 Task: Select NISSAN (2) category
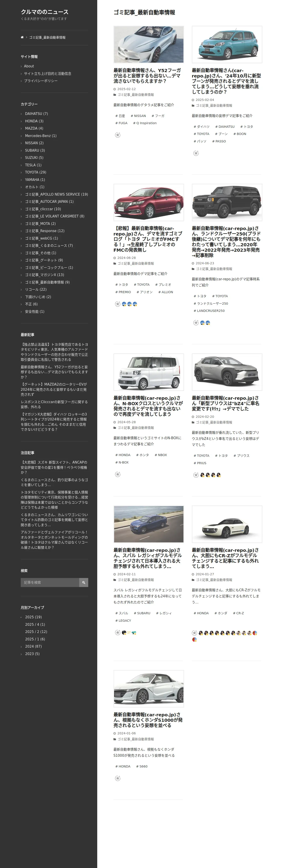(34, 143)
